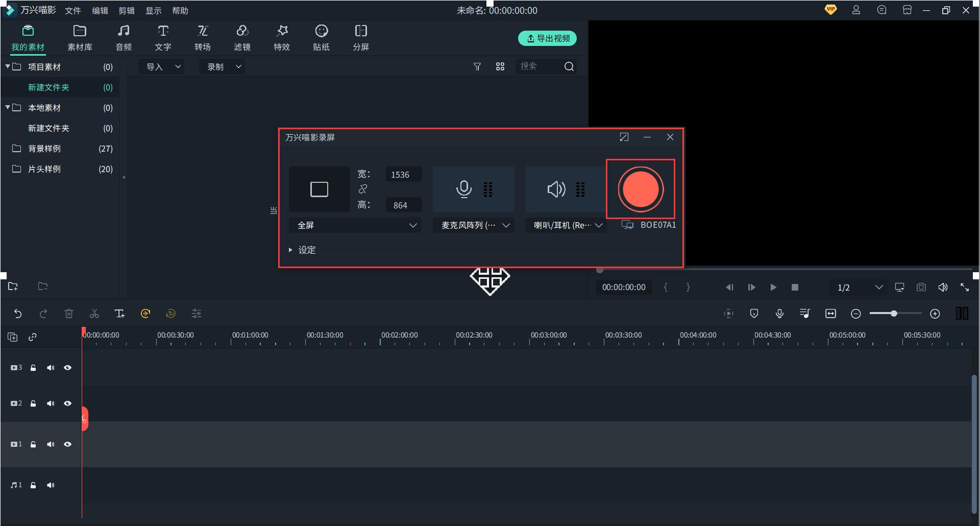Click the delete trash icon
The image size is (980, 526).
(69, 314)
